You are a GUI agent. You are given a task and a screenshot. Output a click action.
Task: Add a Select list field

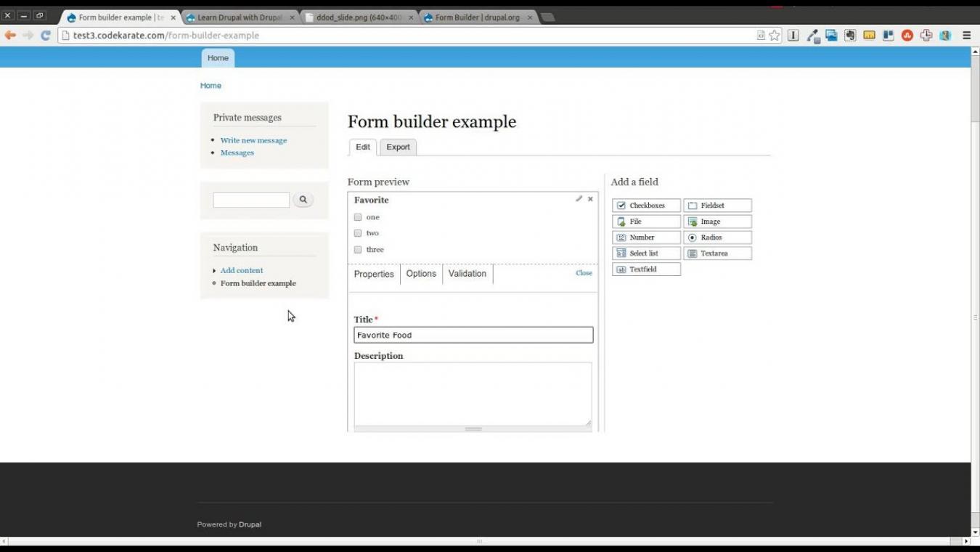(x=646, y=253)
